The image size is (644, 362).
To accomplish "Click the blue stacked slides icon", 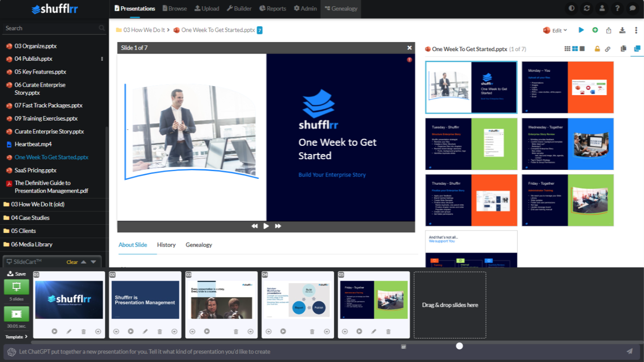I will (637, 49).
